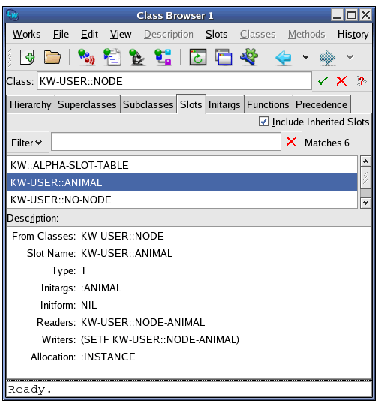Open the Slots menu
The width and height of the screenshot is (380, 409).
[216, 34]
